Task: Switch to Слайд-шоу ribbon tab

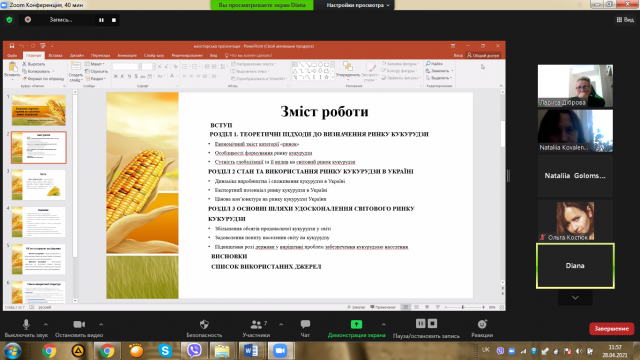Action: pos(154,56)
